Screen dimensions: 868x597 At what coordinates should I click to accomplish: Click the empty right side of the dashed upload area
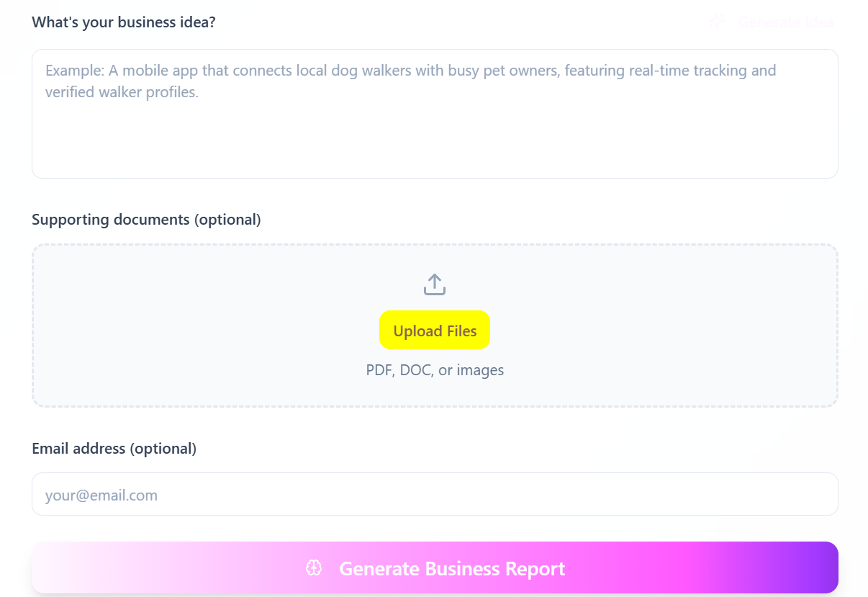point(684,326)
